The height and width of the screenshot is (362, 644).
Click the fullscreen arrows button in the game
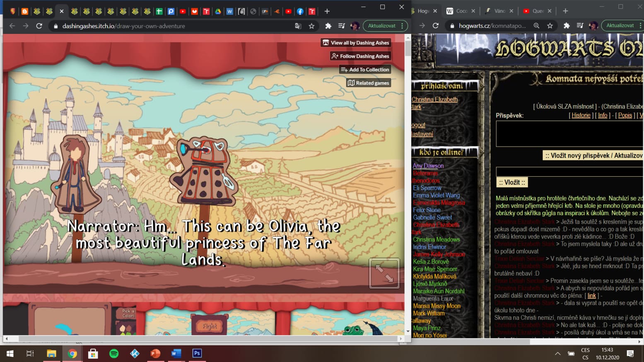[384, 273]
